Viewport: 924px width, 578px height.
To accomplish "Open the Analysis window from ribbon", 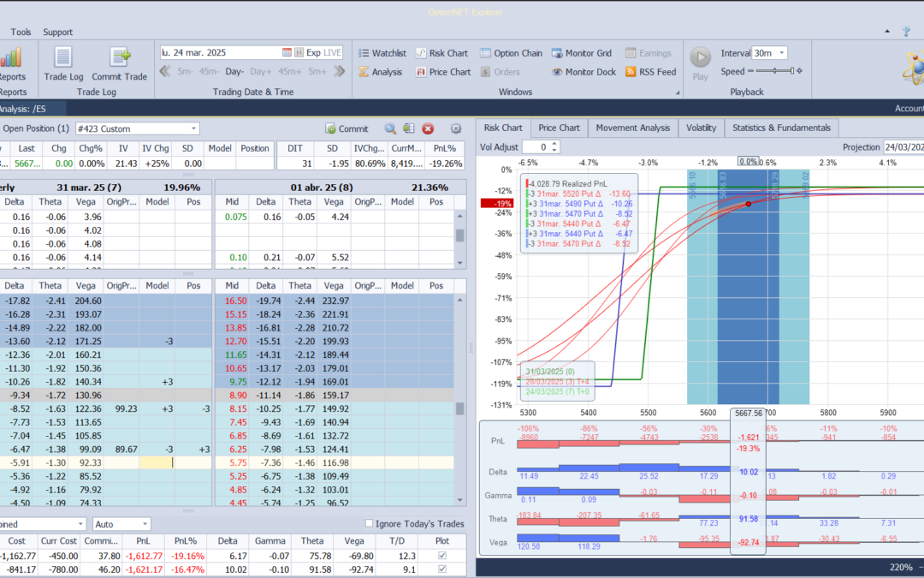I will [380, 72].
